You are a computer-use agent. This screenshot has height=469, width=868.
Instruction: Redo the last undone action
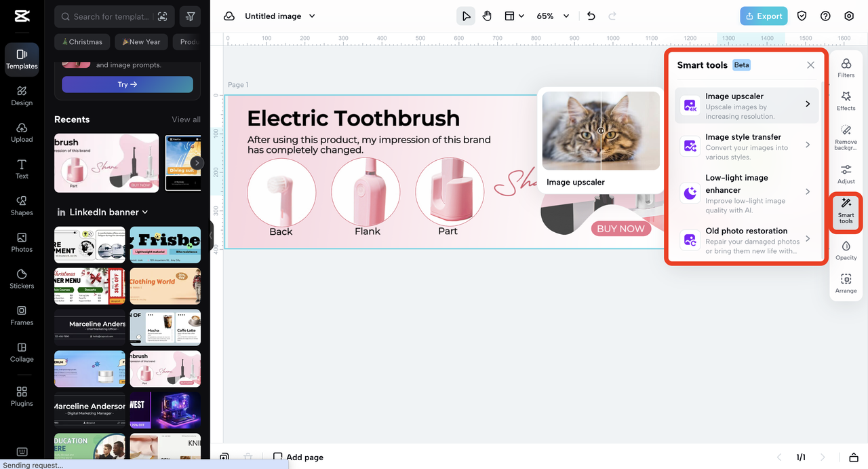coord(612,16)
